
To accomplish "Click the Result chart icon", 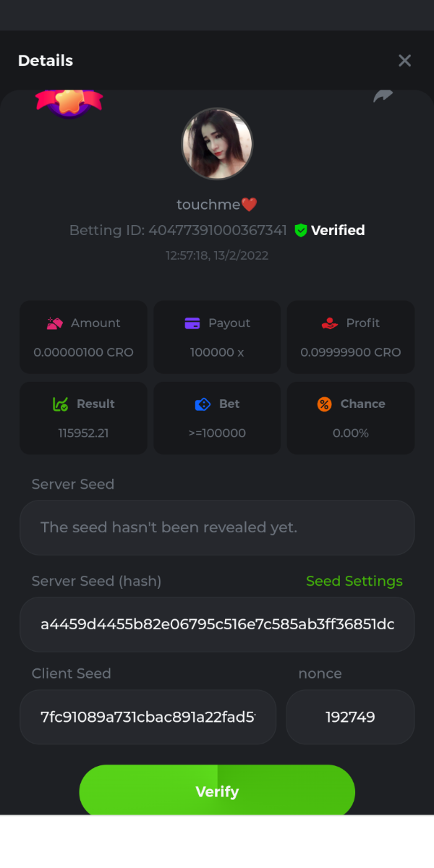I will tap(61, 404).
